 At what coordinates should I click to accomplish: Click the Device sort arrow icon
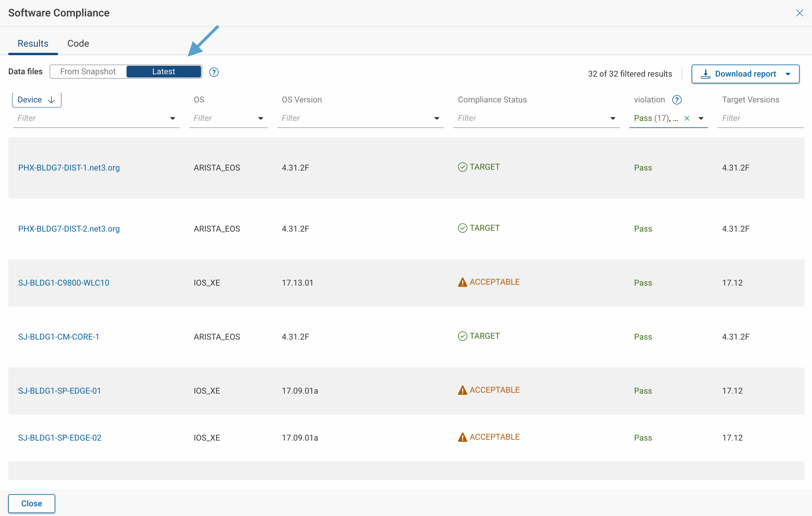[52, 100]
